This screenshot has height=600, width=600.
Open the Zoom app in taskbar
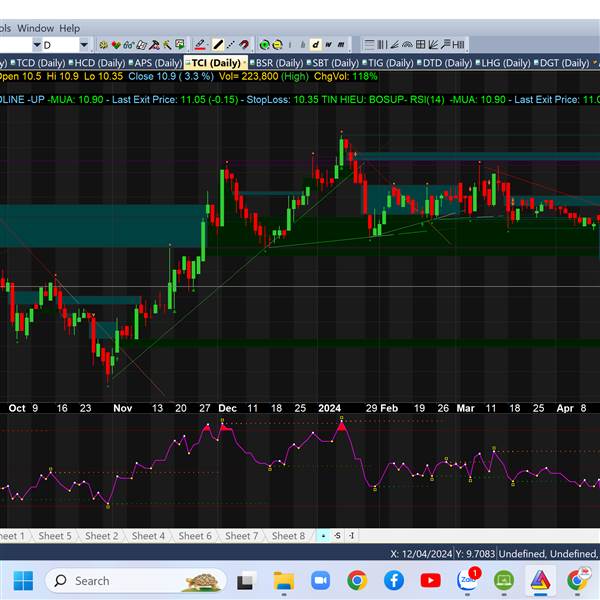point(321,580)
